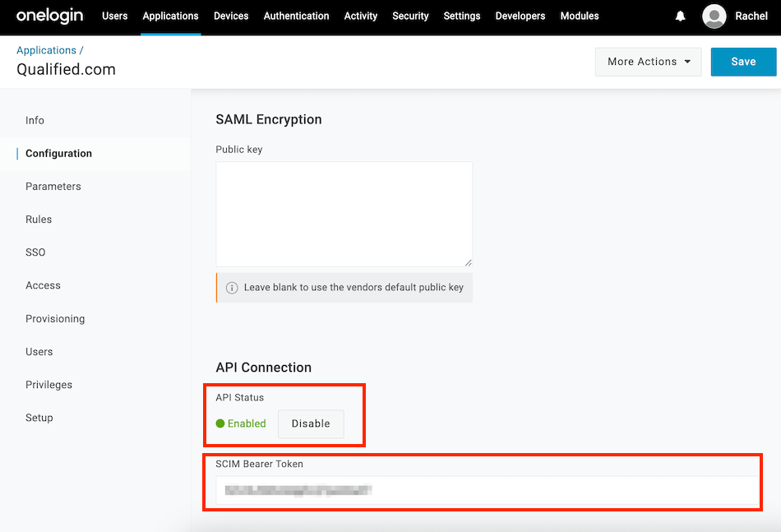
Task: Expand the More Actions dropdown
Action: 648,62
